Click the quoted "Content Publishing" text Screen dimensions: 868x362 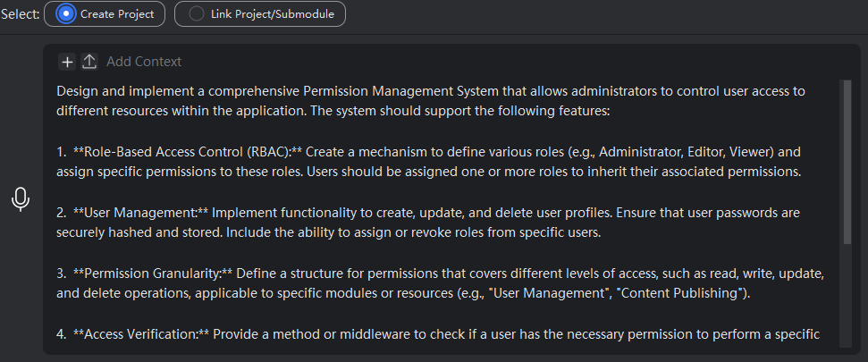click(693, 293)
